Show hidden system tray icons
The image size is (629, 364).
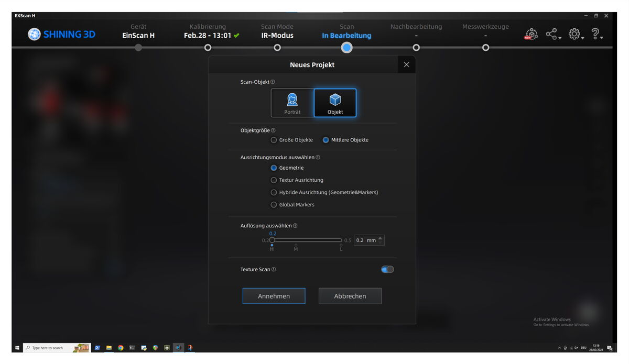click(x=559, y=348)
